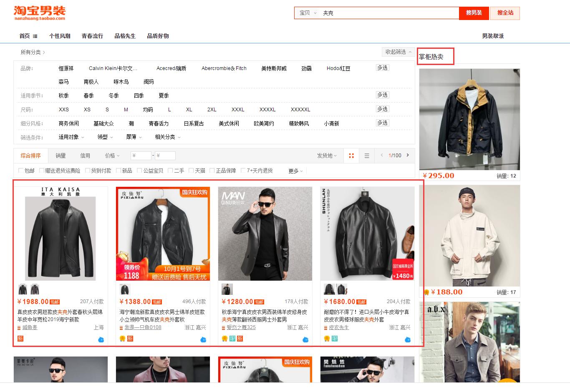Image resolution: width=570 pixels, height=392 pixels.
Task: Open the 青春流行 navigation menu
Action: coord(92,36)
